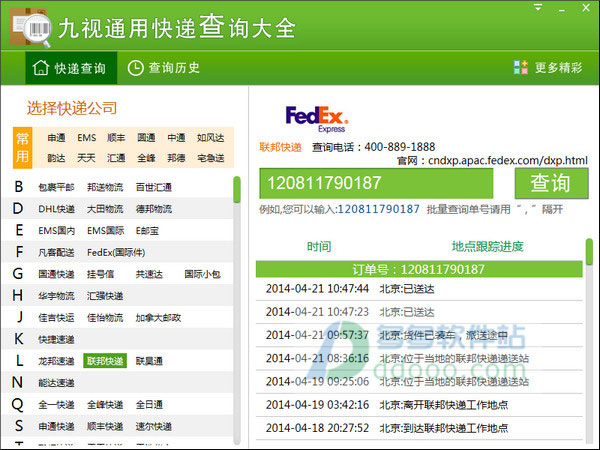Viewport: 600px width, 450px height.
Task: Choose 国通快递 in row G
Action: click(56, 274)
